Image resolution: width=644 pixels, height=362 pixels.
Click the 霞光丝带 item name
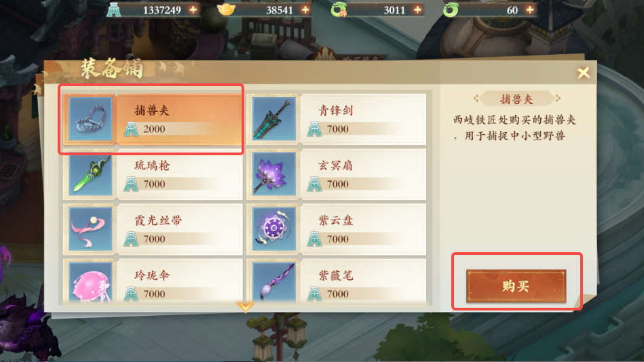click(x=158, y=220)
